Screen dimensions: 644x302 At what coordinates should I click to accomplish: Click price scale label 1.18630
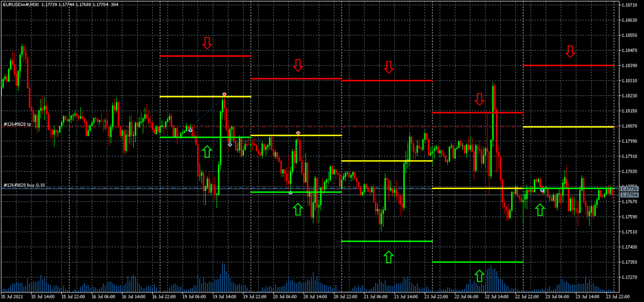pos(630,20)
